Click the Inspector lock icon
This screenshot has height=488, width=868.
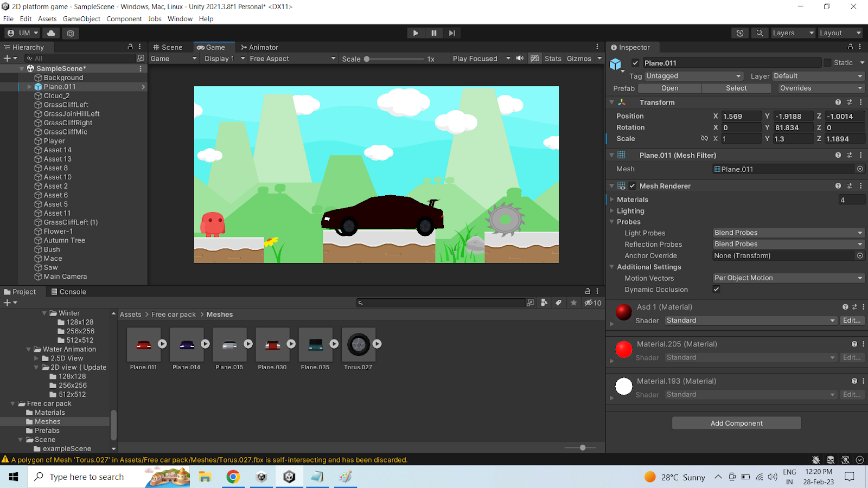[850, 47]
